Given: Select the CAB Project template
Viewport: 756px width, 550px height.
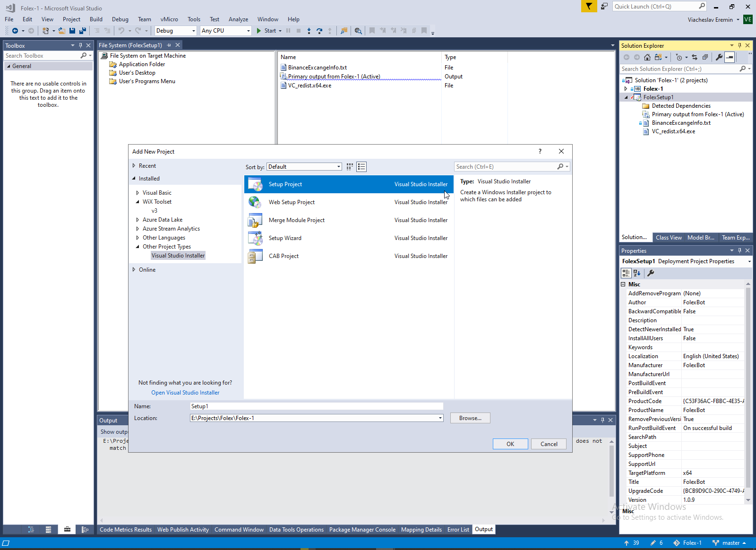Looking at the screenshot, I should [349, 256].
